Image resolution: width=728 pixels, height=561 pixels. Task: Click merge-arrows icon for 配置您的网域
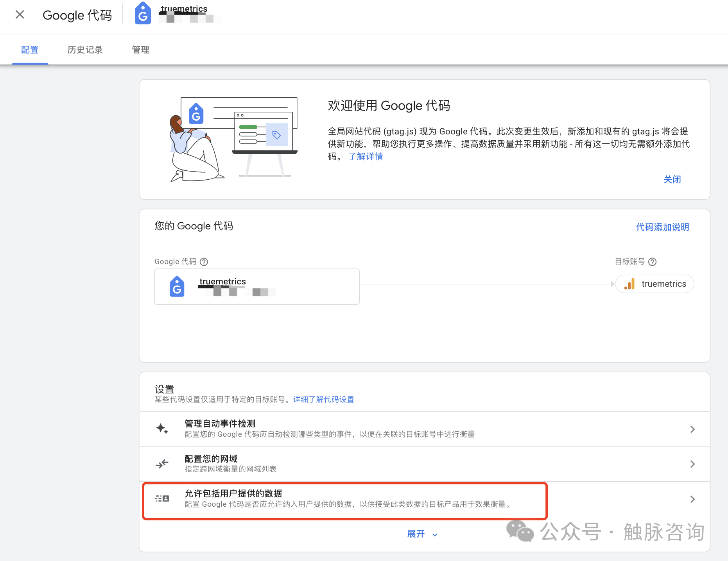[x=162, y=464]
